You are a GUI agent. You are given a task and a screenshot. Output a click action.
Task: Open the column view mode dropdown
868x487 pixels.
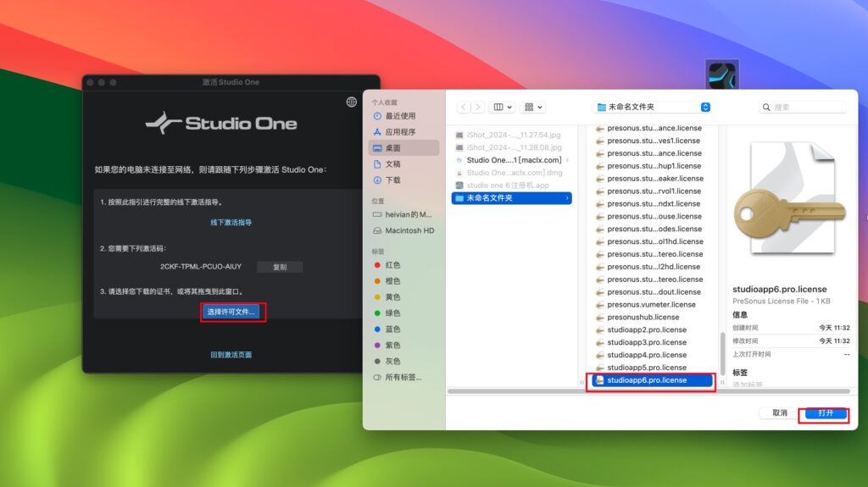[503, 108]
